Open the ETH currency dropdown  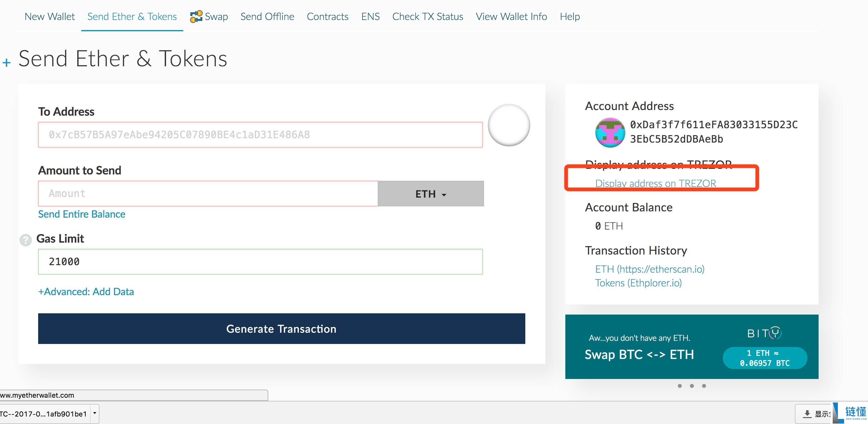tap(430, 194)
